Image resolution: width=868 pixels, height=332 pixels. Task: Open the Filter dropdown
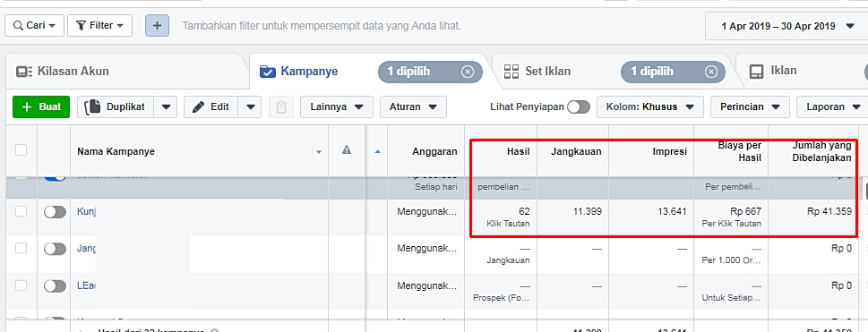[x=99, y=25]
